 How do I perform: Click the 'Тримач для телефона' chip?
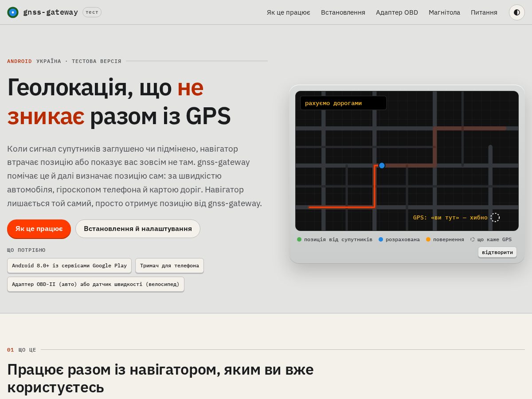169,266
